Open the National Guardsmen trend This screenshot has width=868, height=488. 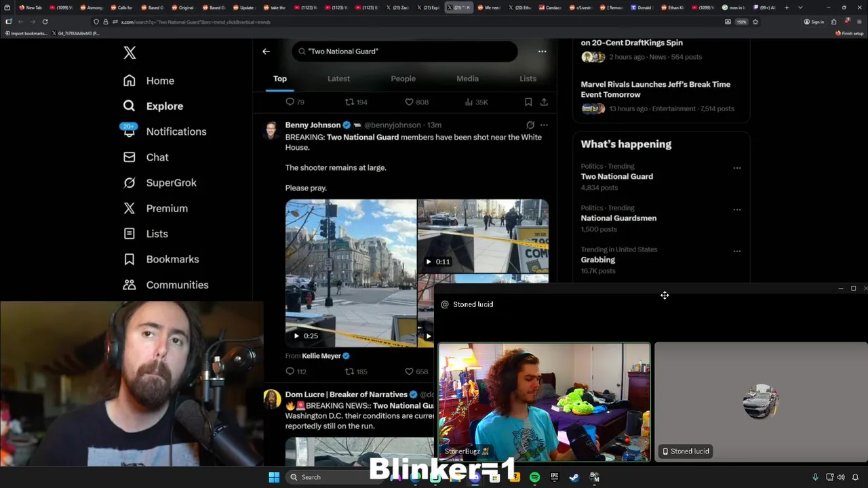(618, 218)
